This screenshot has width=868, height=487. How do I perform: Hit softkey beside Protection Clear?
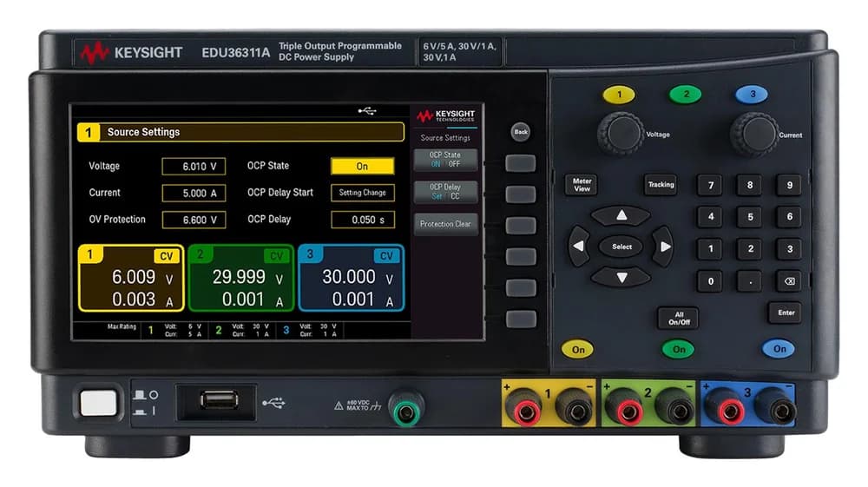(520, 226)
